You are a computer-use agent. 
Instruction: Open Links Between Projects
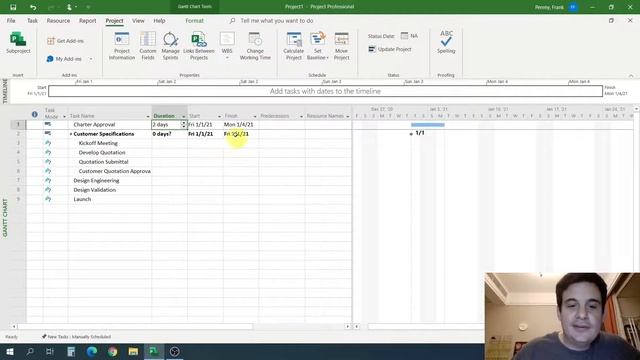(199, 46)
